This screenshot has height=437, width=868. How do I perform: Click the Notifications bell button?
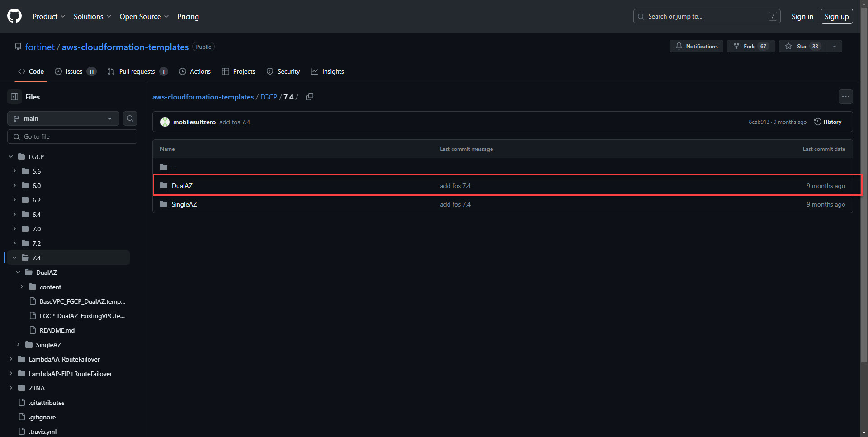(x=696, y=46)
